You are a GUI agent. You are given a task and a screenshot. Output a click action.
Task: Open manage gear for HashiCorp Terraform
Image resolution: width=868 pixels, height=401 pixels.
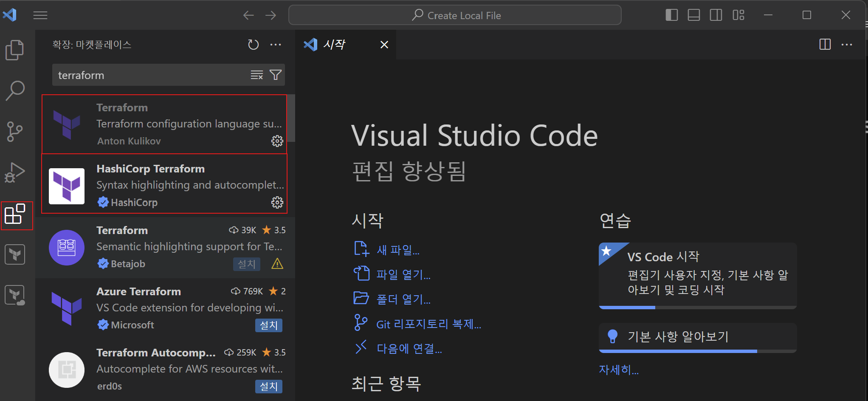277,203
